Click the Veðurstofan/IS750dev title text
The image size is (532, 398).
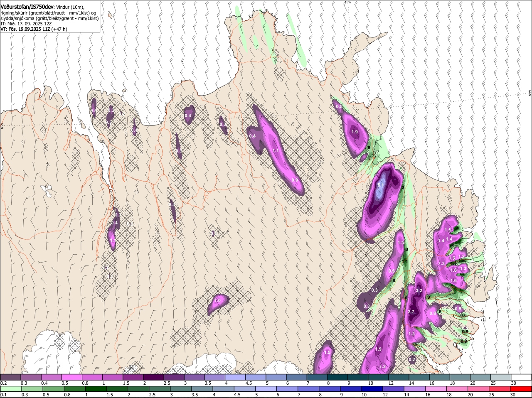coord(27,7)
